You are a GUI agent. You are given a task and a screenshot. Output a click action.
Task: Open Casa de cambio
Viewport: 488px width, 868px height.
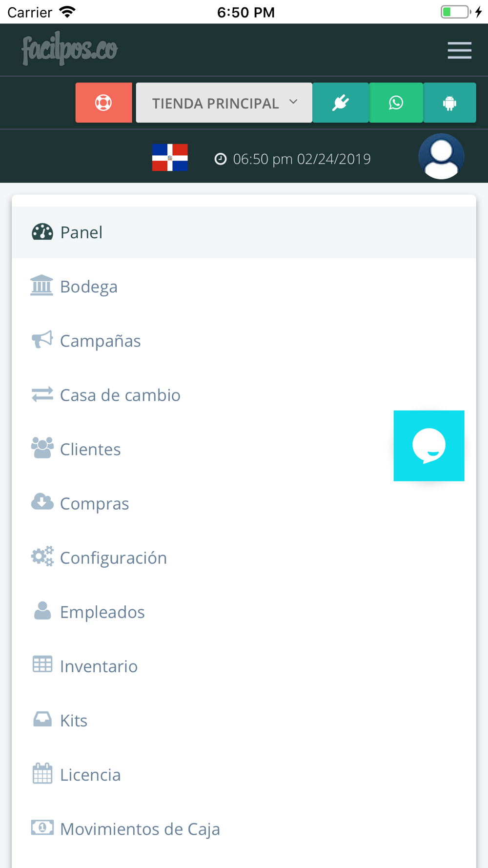point(244,395)
